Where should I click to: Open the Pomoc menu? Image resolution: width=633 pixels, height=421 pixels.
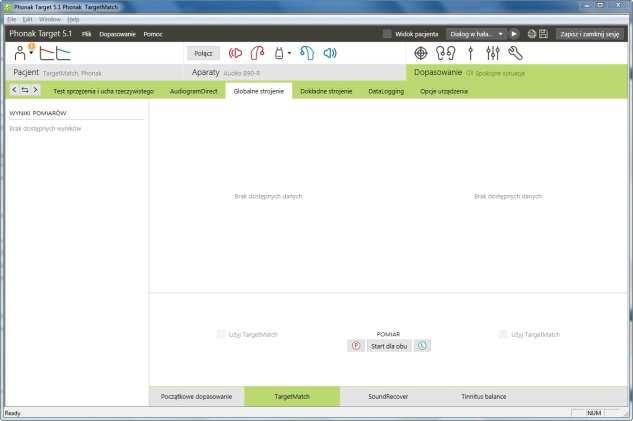(x=153, y=34)
